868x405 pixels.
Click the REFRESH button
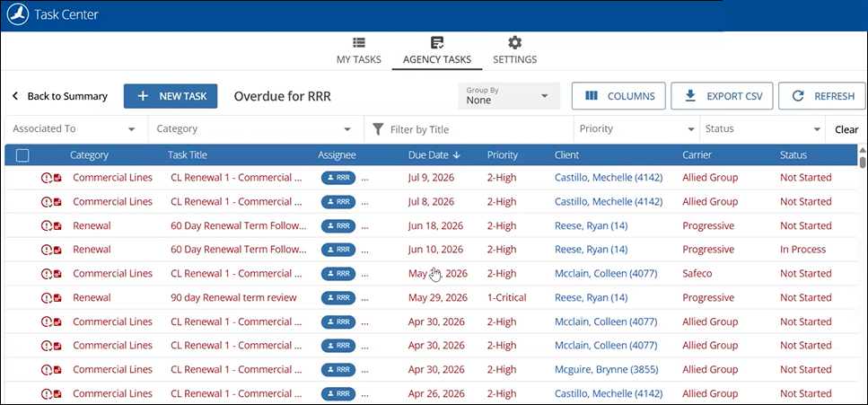point(822,96)
